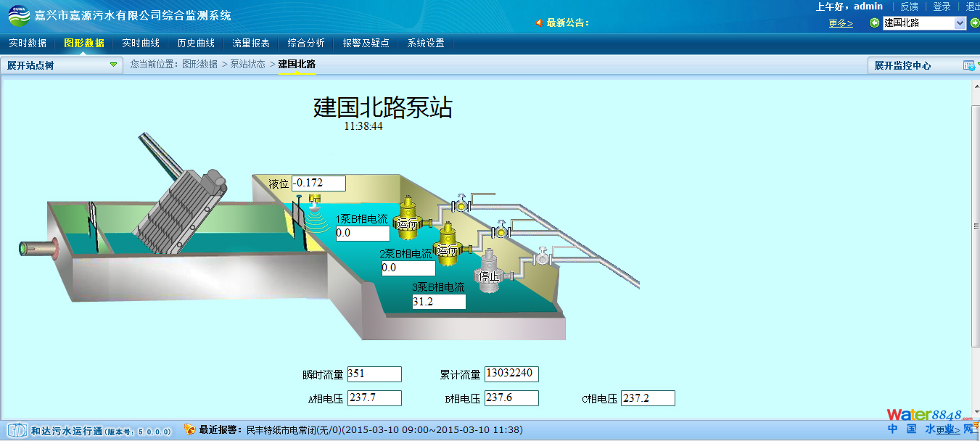Click the 反馈 feedback link
This screenshot has width=980, height=441.
click(909, 7)
